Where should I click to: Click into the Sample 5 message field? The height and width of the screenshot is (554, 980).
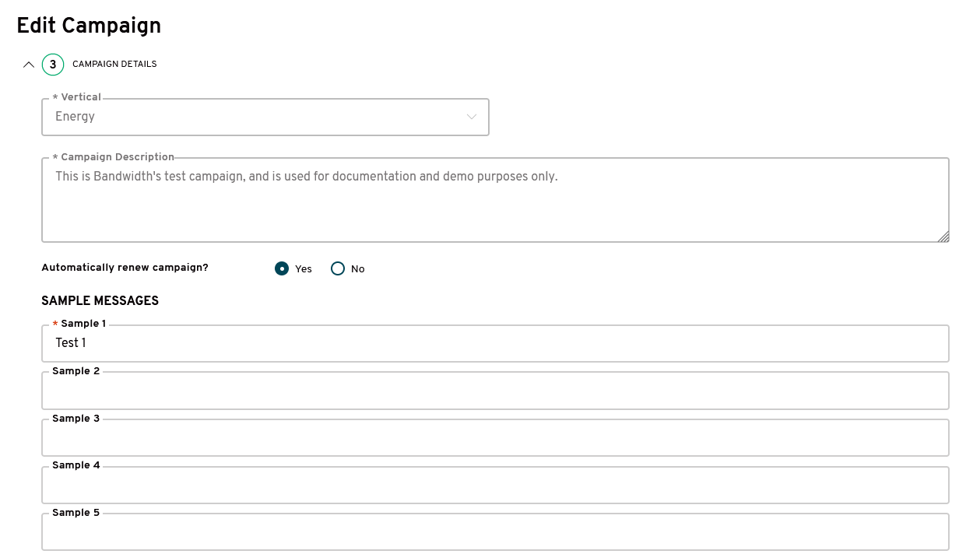pyautogui.click(x=495, y=531)
